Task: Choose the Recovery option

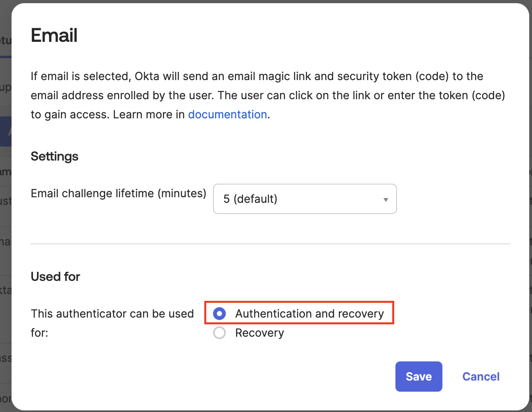Action: [x=219, y=333]
